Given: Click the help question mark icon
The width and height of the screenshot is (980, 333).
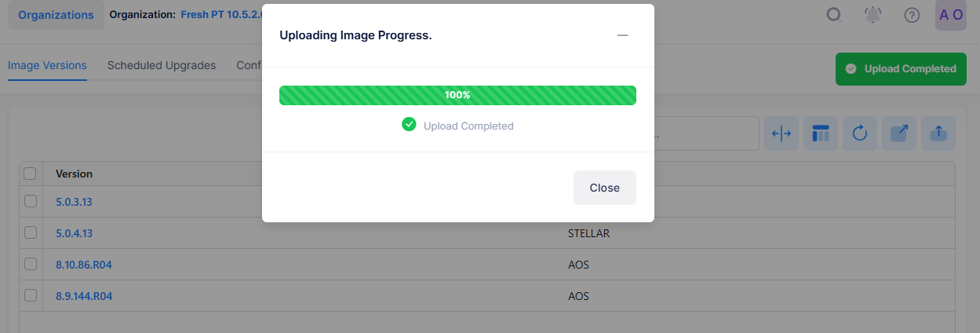Looking at the screenshot, I should (912, 15).
